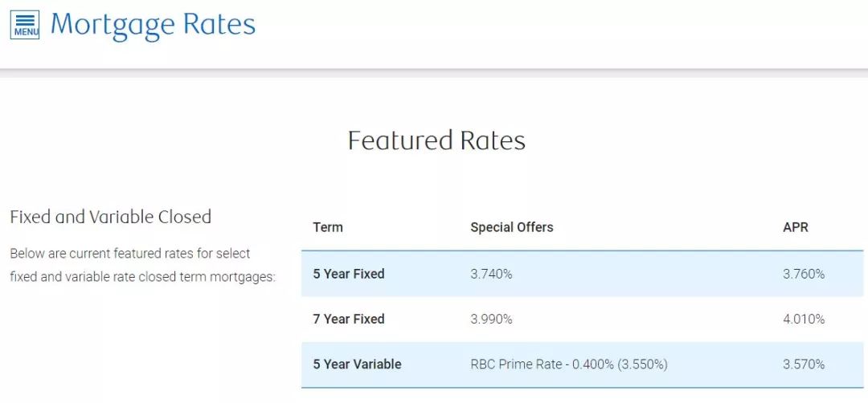The width and height of the screenshot is (868, 403).
Task: Click the Special Offers column header
Action: coord(511,227)
